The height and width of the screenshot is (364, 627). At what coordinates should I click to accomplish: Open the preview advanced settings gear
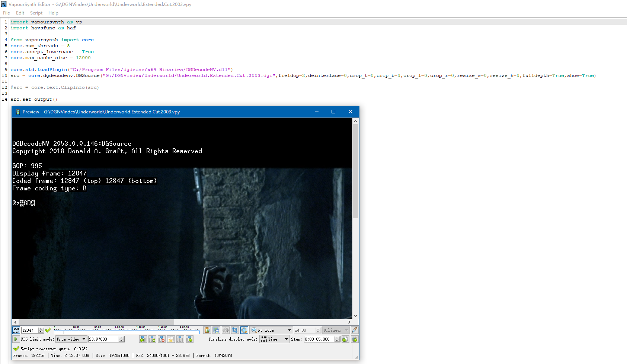pos(225,330)
